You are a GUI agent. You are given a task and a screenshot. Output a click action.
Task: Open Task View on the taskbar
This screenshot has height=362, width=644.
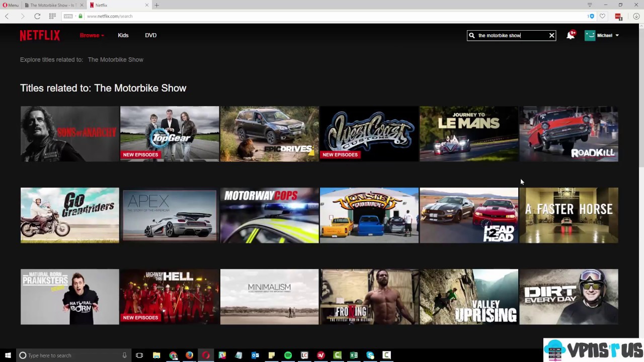[x=139, y=355]
